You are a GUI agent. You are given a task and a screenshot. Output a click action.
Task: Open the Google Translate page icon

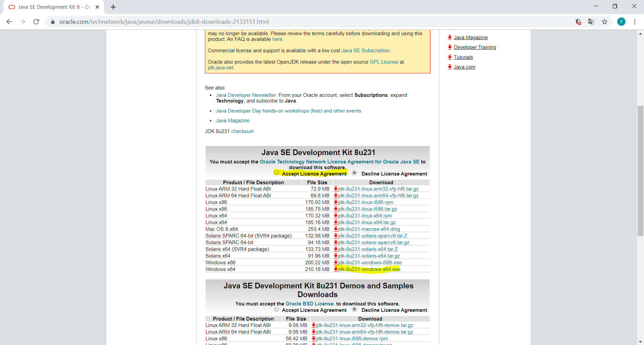click(x=591, y=22)
